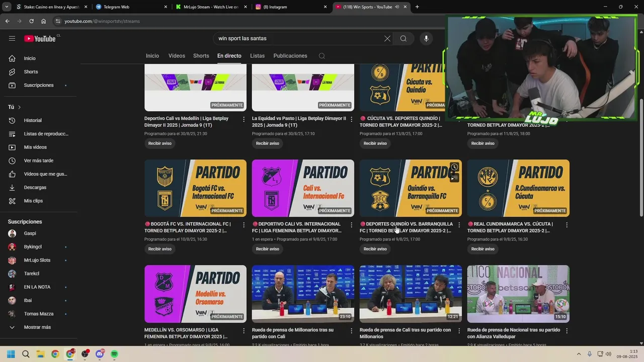Click Recibir aviso for Deportes Quindío vs. Barranquilla

coord(375,249)
